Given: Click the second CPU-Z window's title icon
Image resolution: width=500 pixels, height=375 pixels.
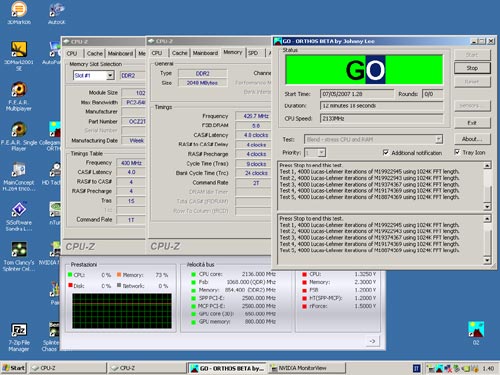Looking at the screenshot, I should click(x=151, y=41).
